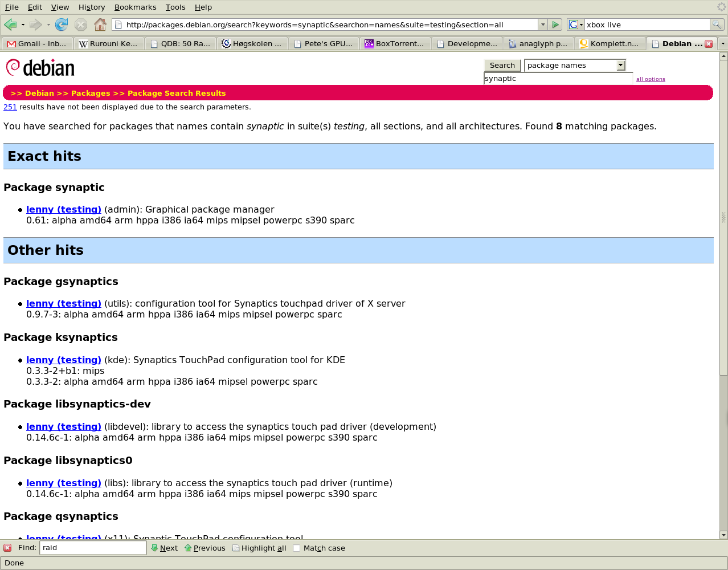Open lenny (testing) link under libsynaptics-dev
Image resolution: width=728 pixels, height=570 pixels.
tap(64, 427)
